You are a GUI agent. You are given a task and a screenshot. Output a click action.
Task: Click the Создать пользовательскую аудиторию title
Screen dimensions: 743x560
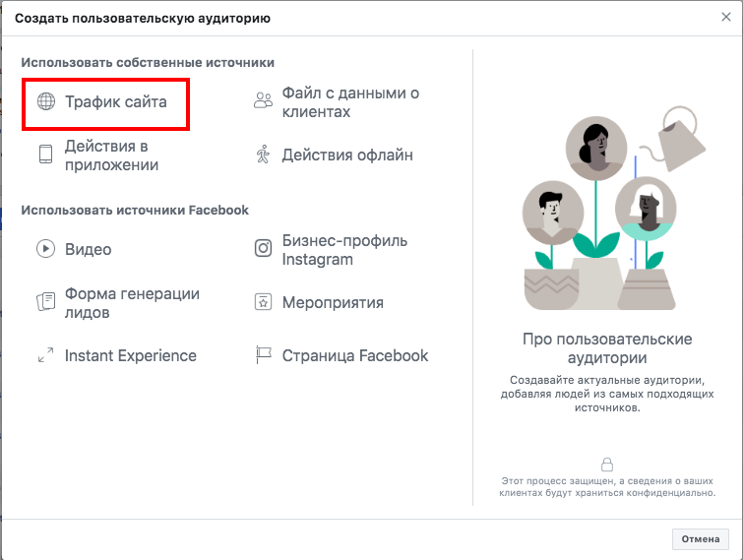point(143,19)
